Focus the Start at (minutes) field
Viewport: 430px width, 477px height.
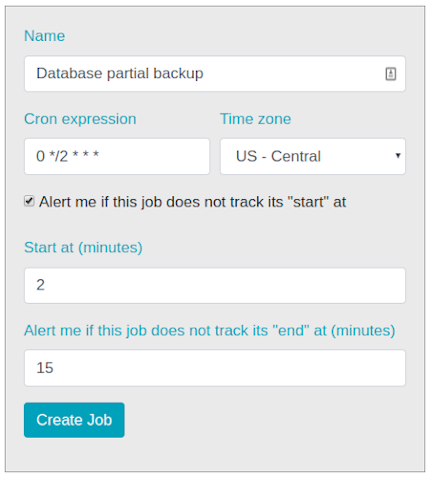coord(215,285)
